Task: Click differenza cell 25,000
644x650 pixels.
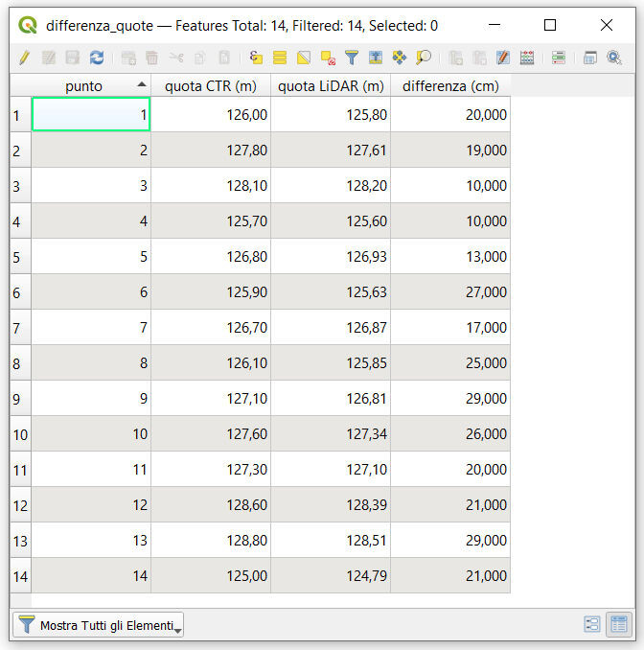Action: coord(450,363)
